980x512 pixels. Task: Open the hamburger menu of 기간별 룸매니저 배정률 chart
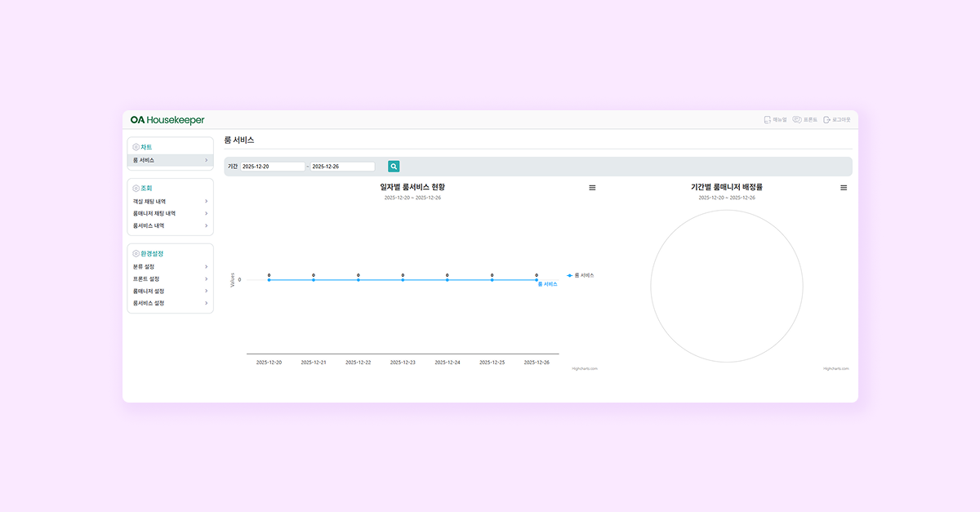pyautogui.click(x=844, y=188)
